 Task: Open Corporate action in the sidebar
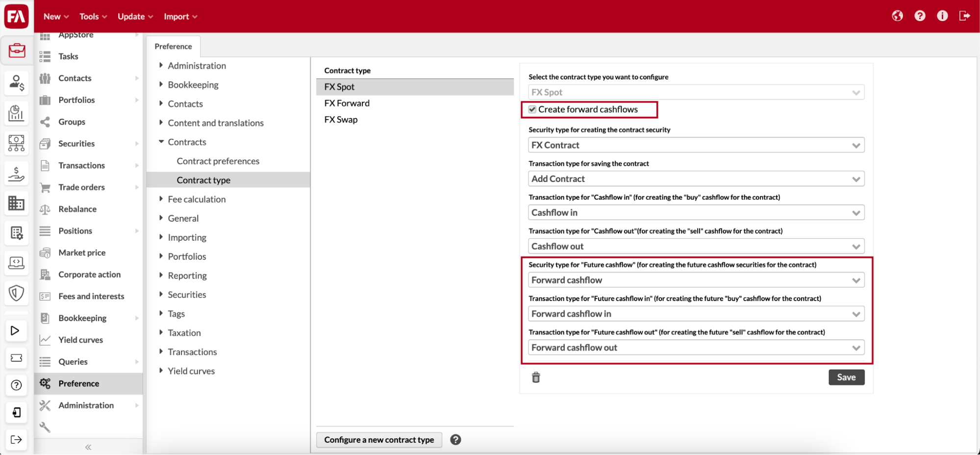(88, 275)
